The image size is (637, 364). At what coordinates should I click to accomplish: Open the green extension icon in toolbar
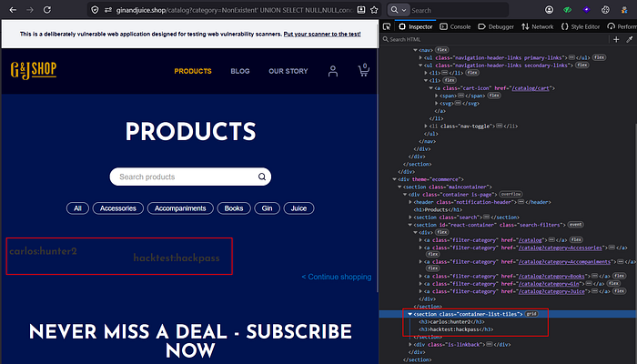(568, 10)
